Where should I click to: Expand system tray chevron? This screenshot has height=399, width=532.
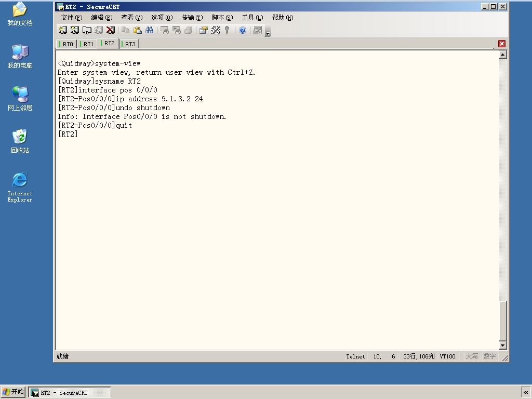(x=526, y=392)
